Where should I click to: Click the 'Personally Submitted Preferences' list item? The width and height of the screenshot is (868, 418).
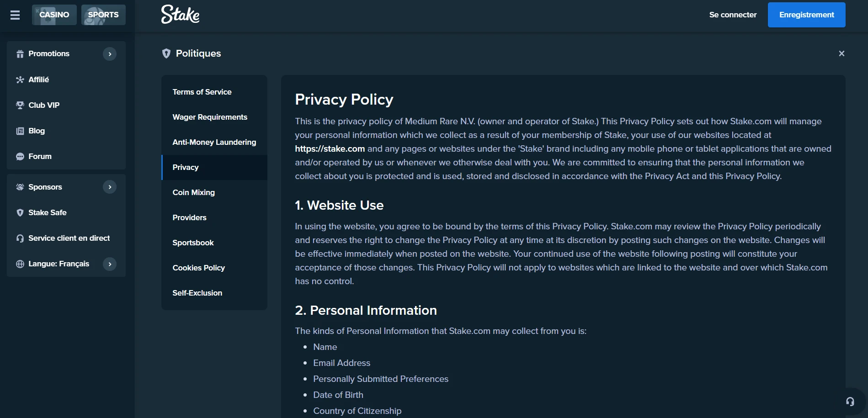point(381,379)
